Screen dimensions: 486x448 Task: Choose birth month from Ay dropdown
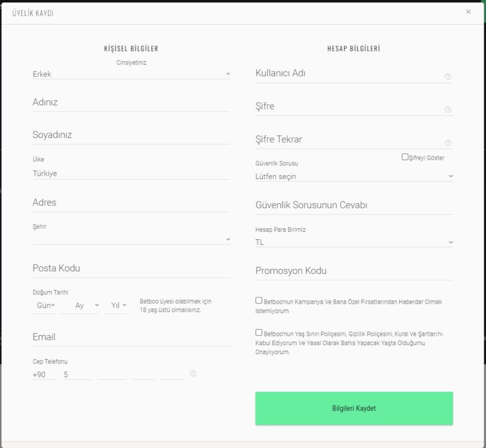click(79, 306)
